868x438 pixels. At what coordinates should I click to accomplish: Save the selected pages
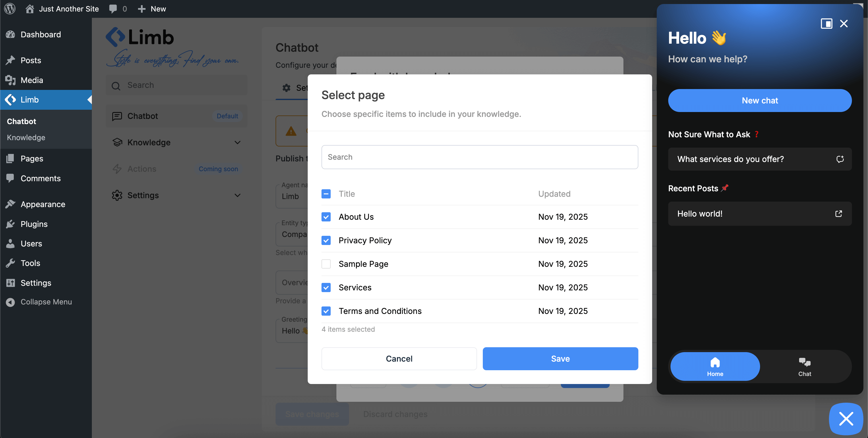pos(560,358)
